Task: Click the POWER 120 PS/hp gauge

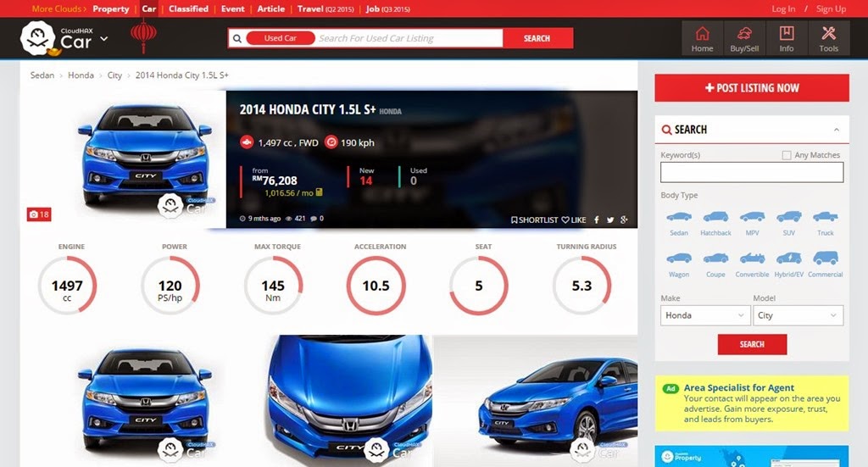Action: 170,286
